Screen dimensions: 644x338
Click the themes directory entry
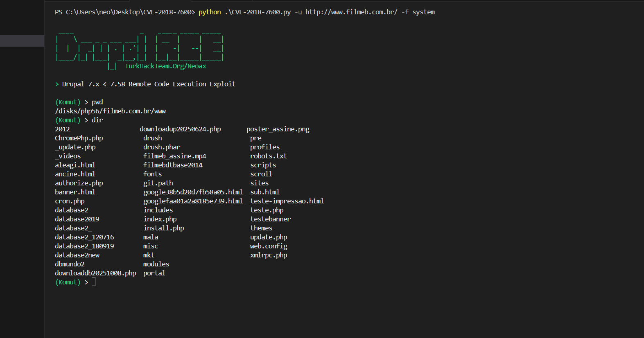[261, 228]
